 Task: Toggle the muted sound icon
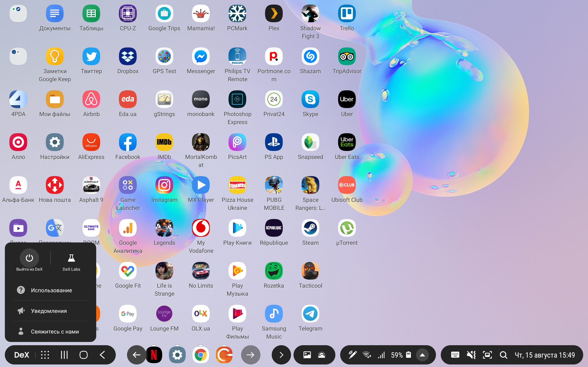tap(471, 355)
